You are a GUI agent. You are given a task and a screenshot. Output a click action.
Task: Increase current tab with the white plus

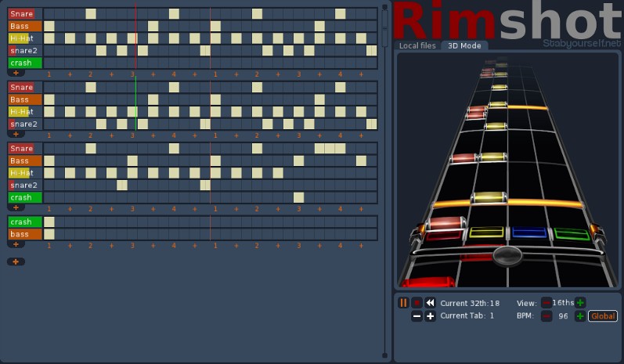pos(430,316)
